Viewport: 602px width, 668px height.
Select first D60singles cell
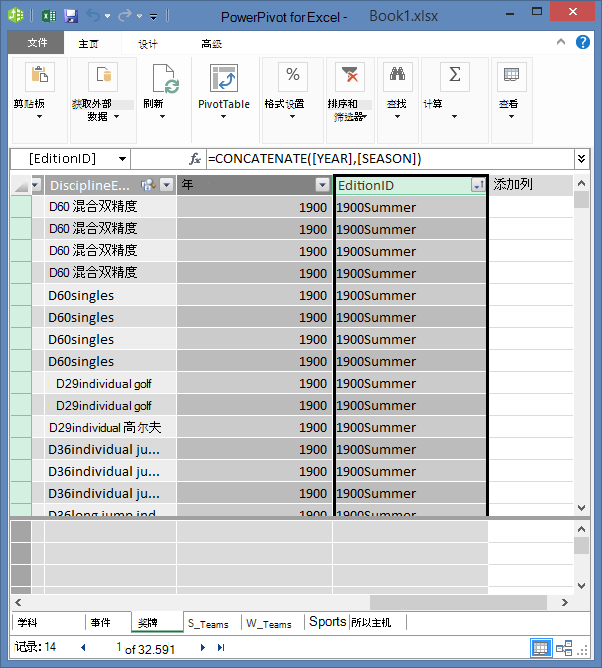tap(110, 295)
